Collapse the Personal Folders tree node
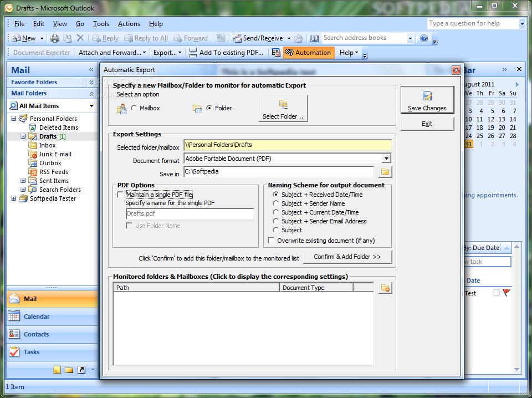532x398 pixels. [x=13, y=119]
